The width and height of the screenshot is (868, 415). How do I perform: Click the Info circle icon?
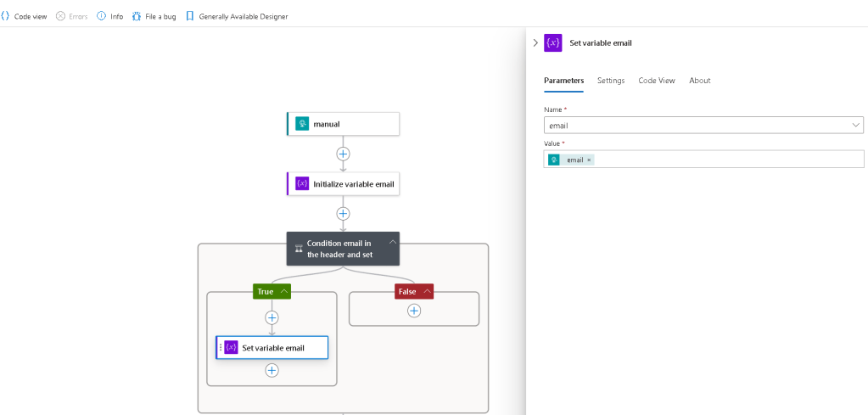[101, 17]
